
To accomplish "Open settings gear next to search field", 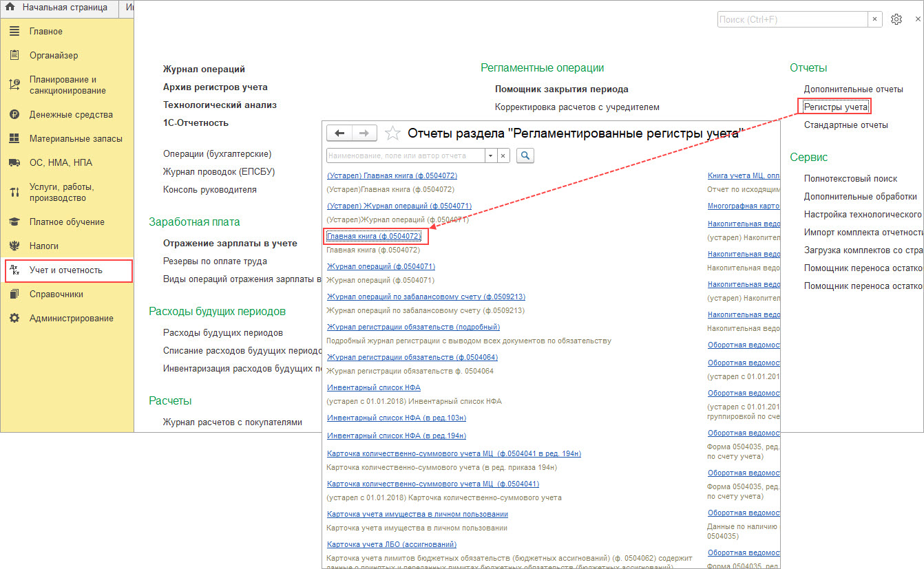I will click(x=896, y=19).
